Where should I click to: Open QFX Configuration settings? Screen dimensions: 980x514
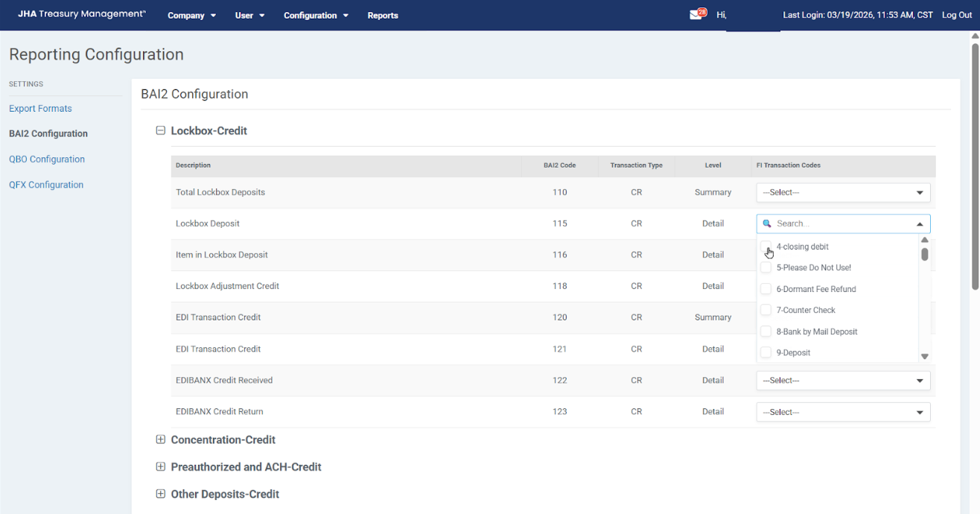tap(46, 185)
